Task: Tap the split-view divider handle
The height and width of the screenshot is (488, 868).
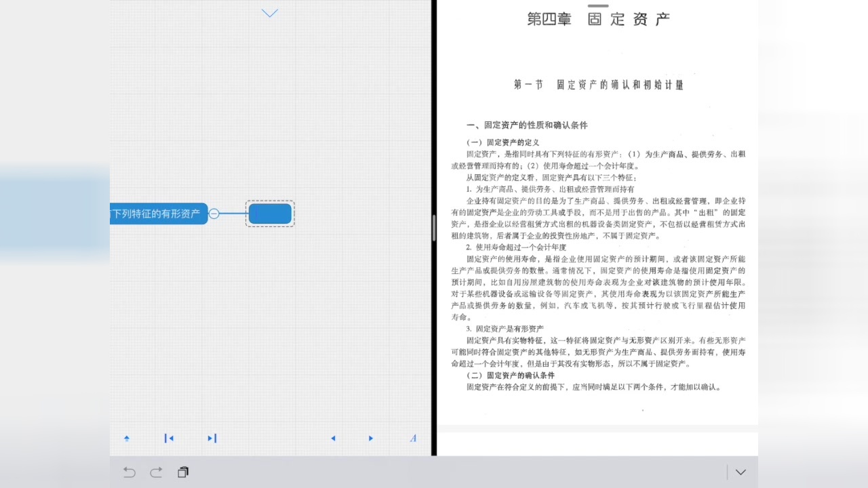Action: point(434,228)
